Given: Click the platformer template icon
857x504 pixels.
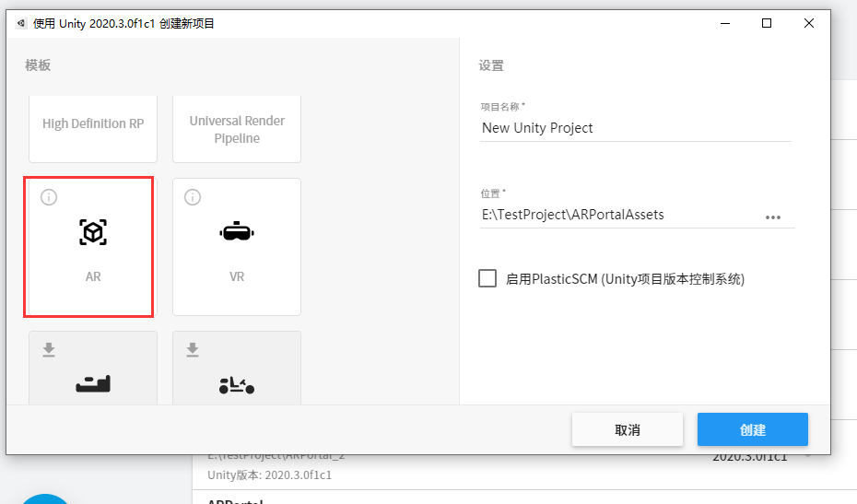Looking at the screenshot, I should point(93,384).
